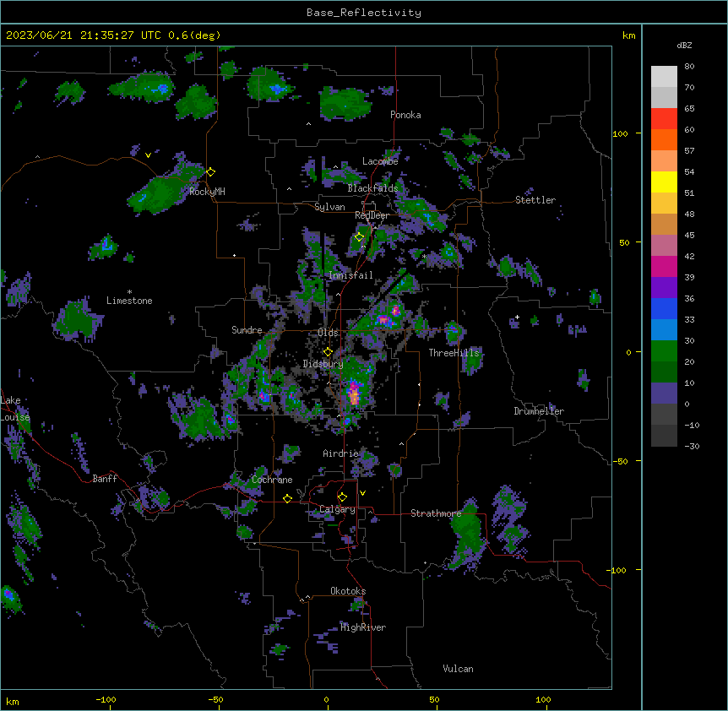Image resolution: width=728 pixels, height=711 pixels.
Task: Select the Olds label
Action: pos(328,333)
